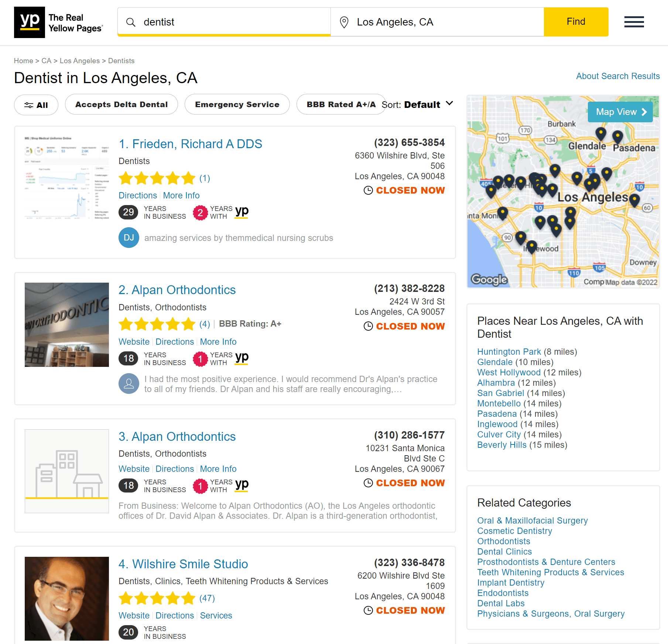Screen dimensions: 668x644
Task: Open the West Hollywood places link
Action: [x=509, y=372]
